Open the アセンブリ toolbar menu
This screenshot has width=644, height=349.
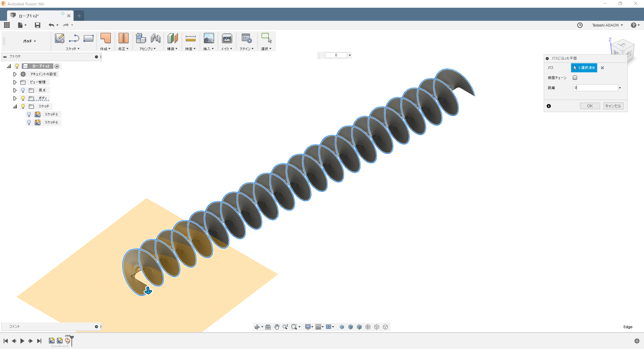pyautogui.click(x=148, y=49)
